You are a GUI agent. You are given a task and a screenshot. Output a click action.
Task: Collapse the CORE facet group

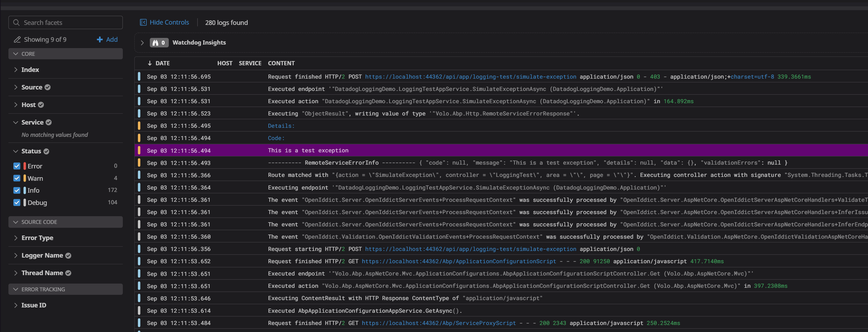[x=66, y=54]
